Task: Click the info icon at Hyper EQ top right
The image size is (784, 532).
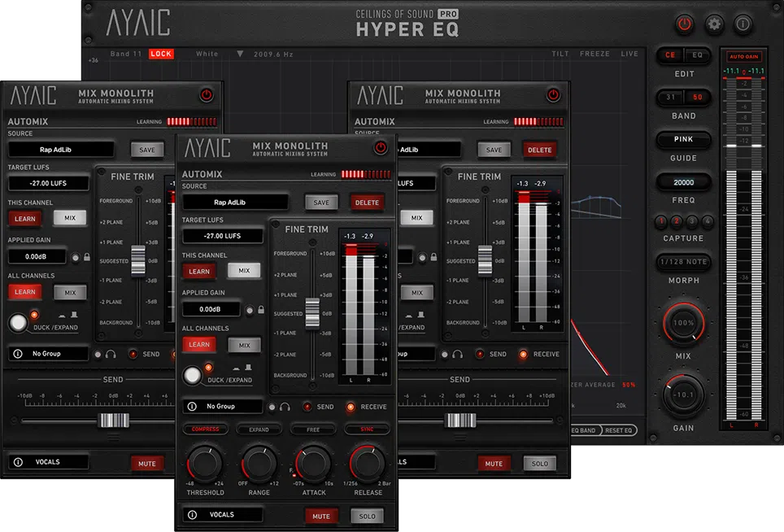Action: click(743, 24)
